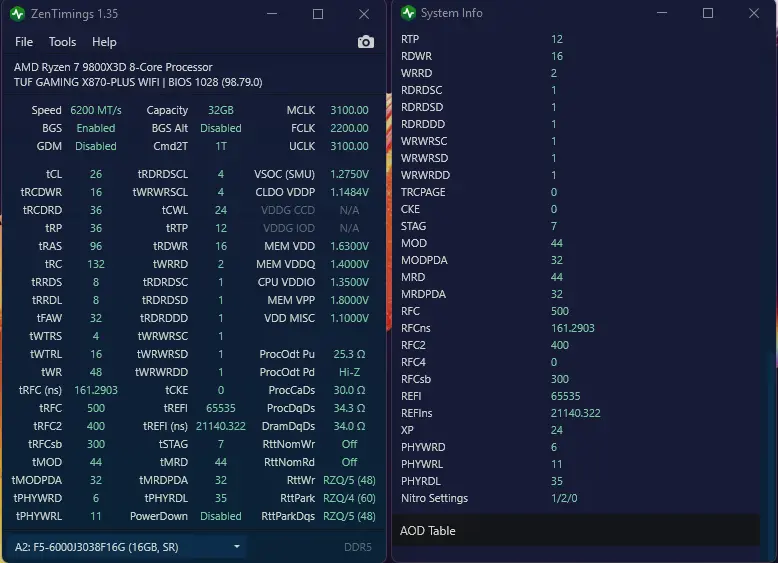Click the RttPark RZQ/4 (60) value

point(349,498)
